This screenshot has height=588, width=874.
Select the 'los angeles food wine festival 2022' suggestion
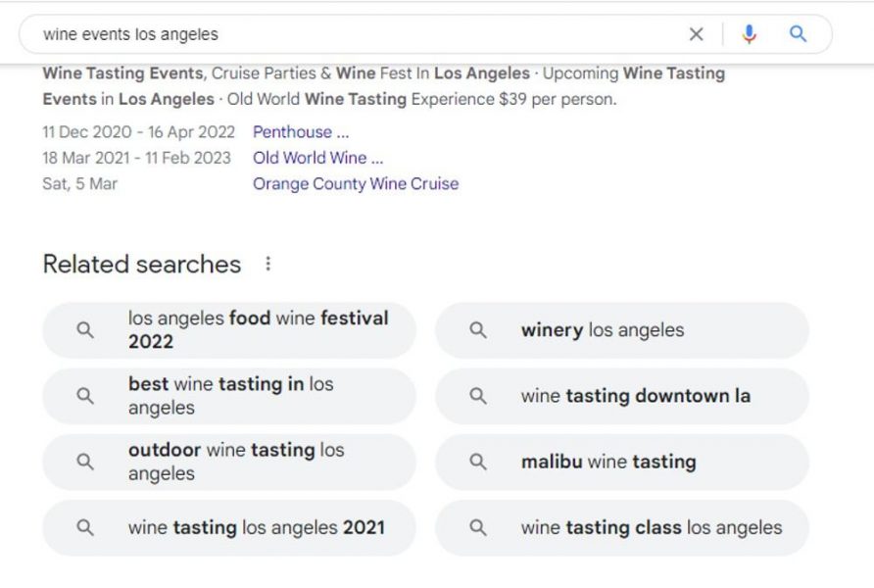pyautogui.click(x=258, y=330)
